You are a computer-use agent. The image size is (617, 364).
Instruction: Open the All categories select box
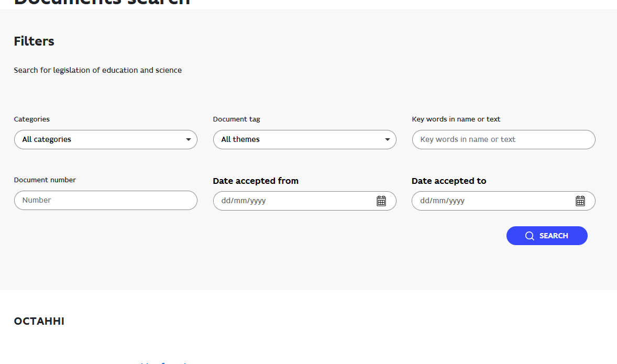point(100,140)
